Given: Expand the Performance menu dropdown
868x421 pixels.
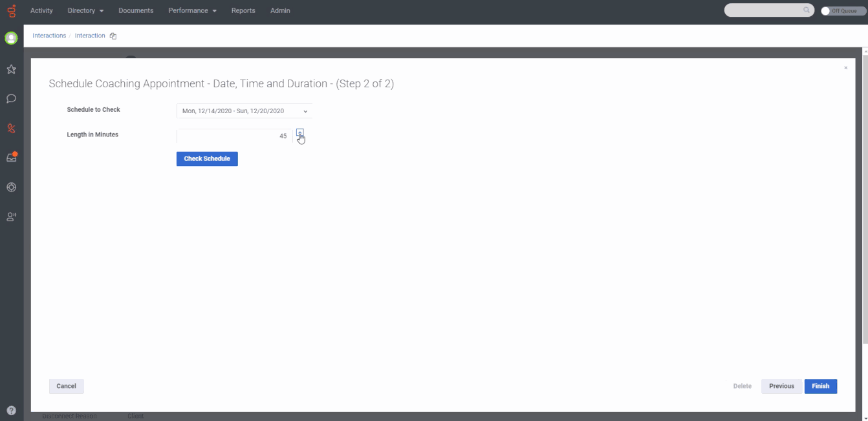Looking at the screenshot, I should (192, 11).
